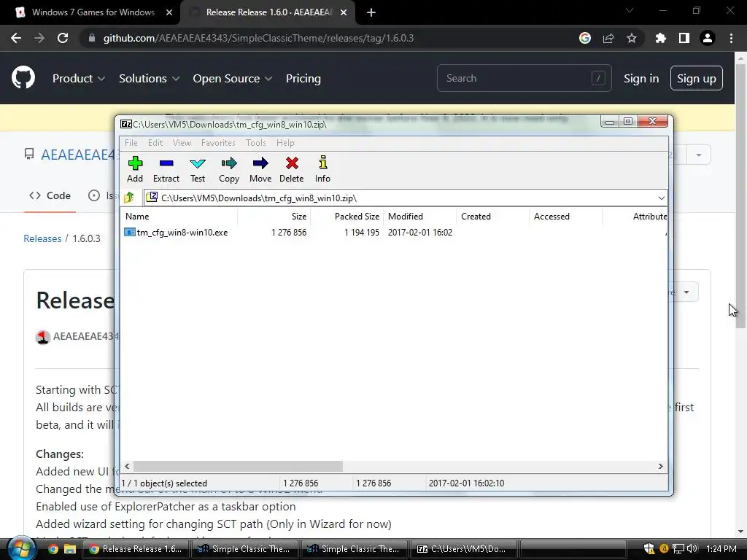This screenshot has width=747, height=560.
Task: Run Test on the archive
Action: pos(197,169)
